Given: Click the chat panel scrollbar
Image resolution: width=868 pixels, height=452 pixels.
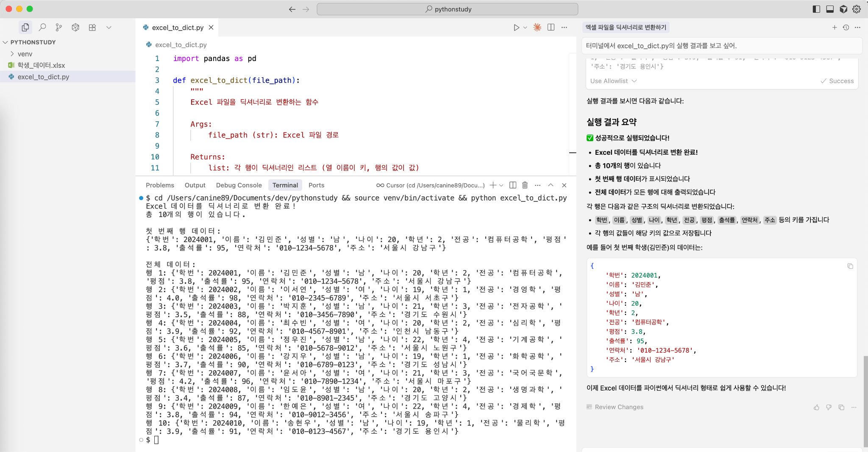Looking at the screenshot, I should [x=865, y=401].
